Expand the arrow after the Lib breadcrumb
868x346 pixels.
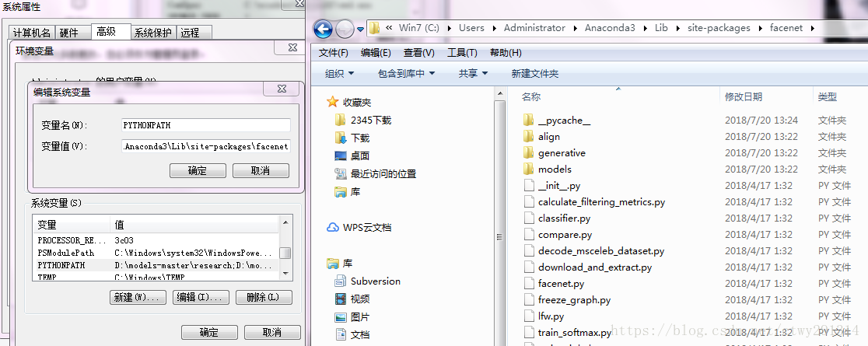[x=677, y=28]
